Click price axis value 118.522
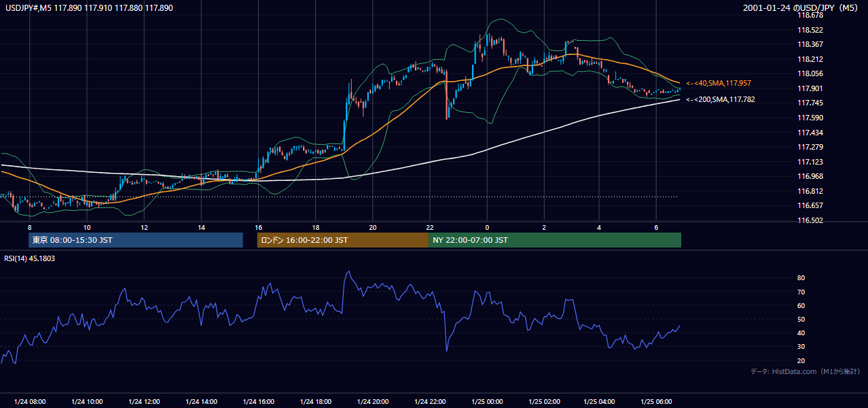Screen dimensions: 868x408 812,30
